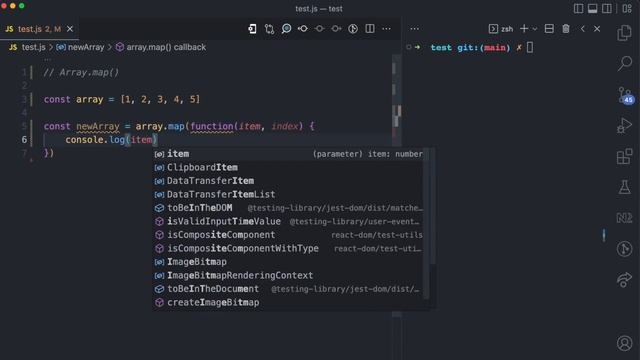This screenshot has width=640, height=360.
Task: Choose the ImageBitmapRenderingContext suggestion
Action: click(288, 275)
